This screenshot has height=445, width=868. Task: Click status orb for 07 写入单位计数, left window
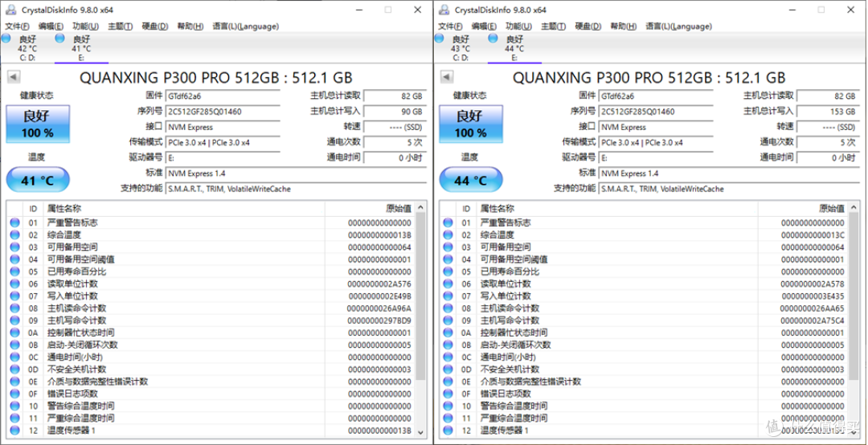pos(14,296)
